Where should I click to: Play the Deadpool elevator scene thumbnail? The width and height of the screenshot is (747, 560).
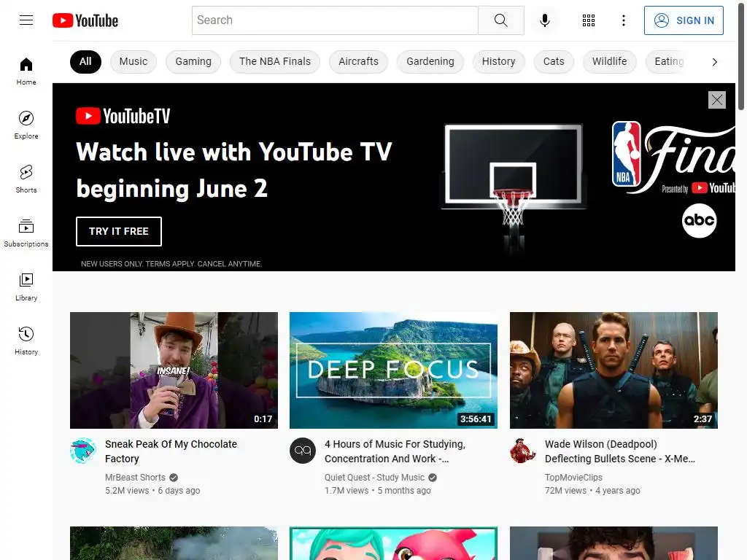coord(614,370)
